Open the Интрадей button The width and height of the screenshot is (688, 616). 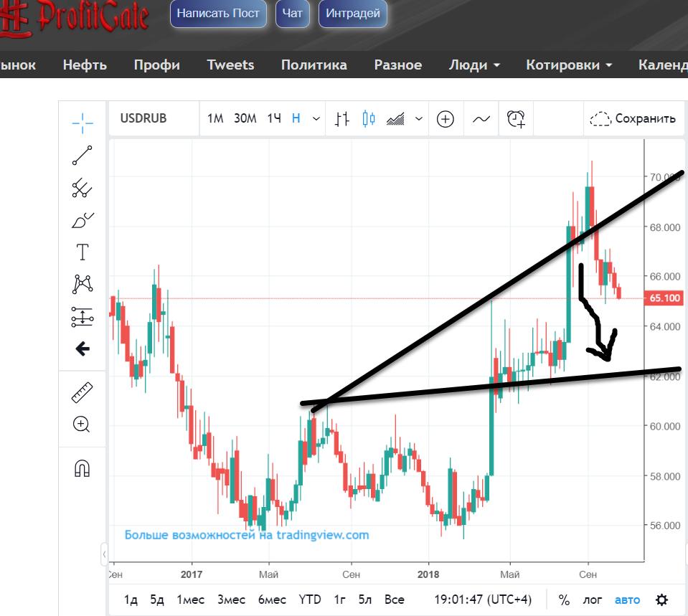(353, 13)
